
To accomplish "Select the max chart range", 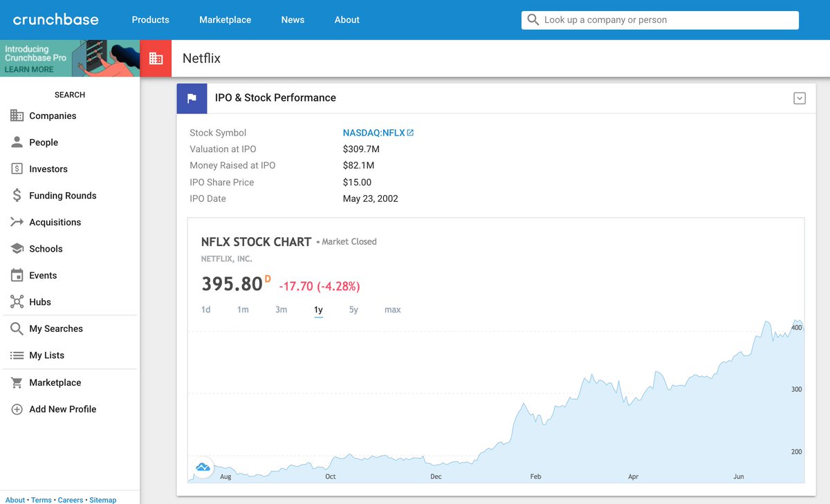I will 393,310.
